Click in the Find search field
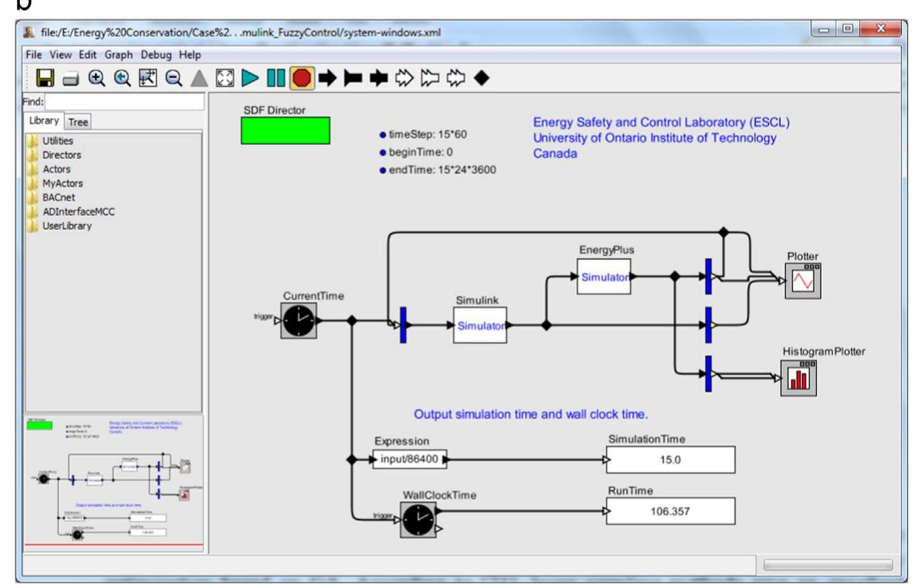913x588 pixels. pyautogui.click(x=124, y=102)
